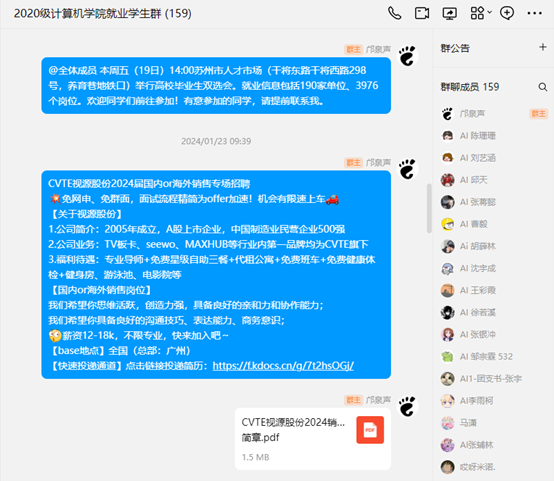Open member AI 徐若溪's avatar
The image size is (554, 481).
447,312
